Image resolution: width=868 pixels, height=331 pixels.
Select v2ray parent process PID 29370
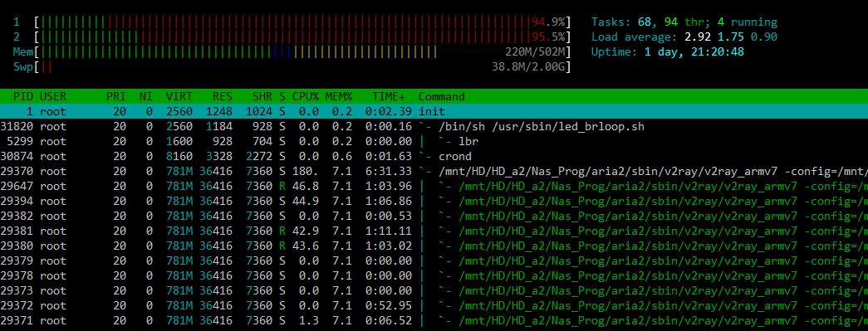coord(434,171)
